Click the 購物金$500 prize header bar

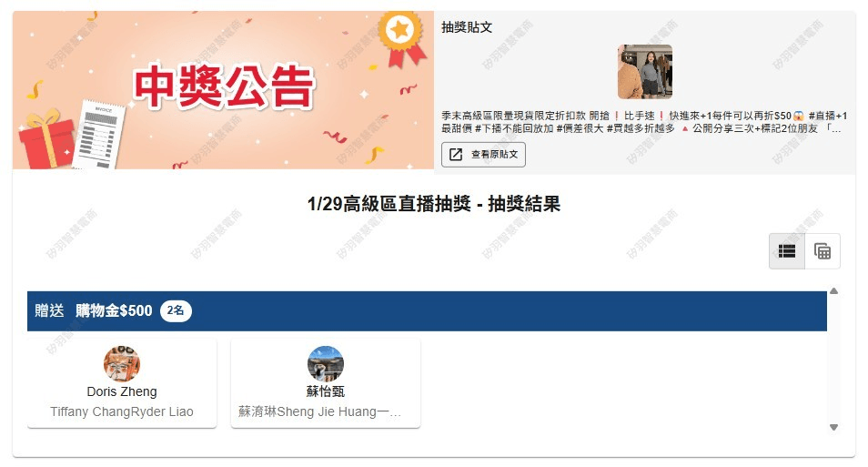tap(427, 311)
